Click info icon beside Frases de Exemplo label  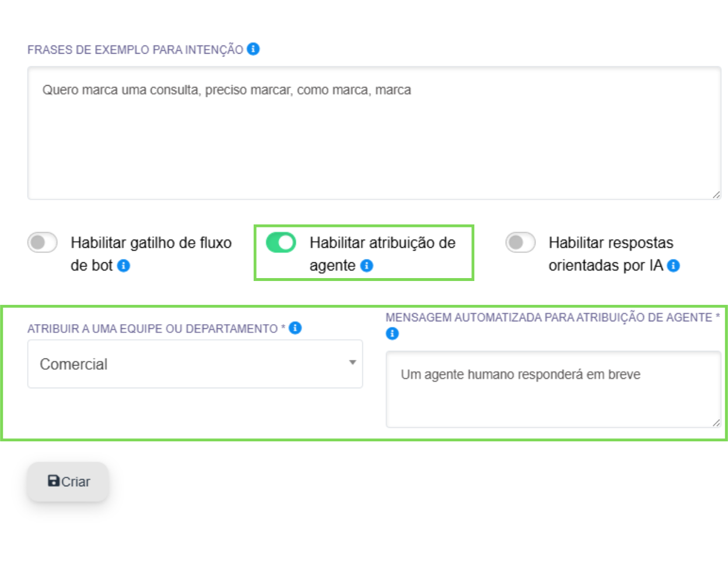click(253, 49)
